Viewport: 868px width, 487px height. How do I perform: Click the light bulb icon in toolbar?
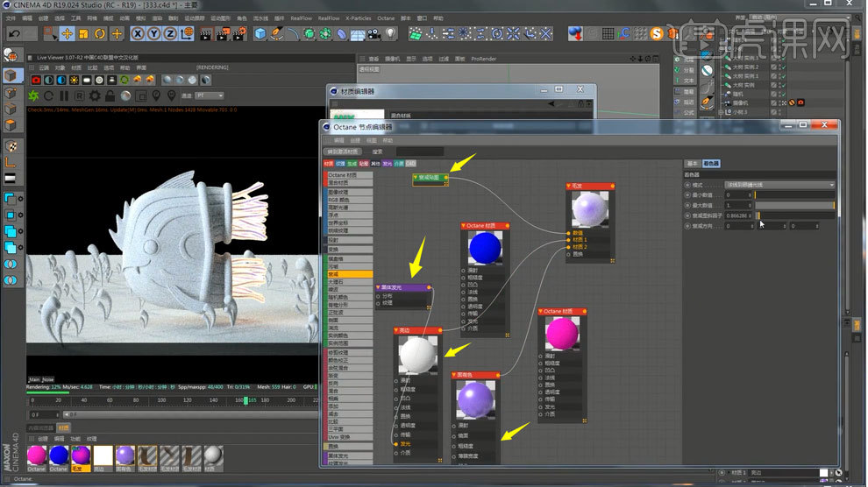pyautogui.click(x=391, y=33)
